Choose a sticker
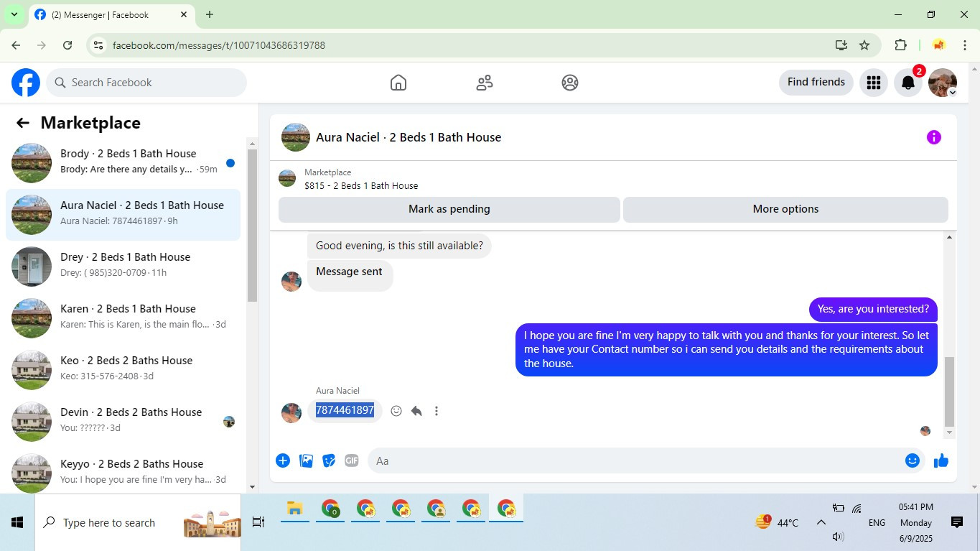Screen dimensions: 980x551 tap(329, 460)
